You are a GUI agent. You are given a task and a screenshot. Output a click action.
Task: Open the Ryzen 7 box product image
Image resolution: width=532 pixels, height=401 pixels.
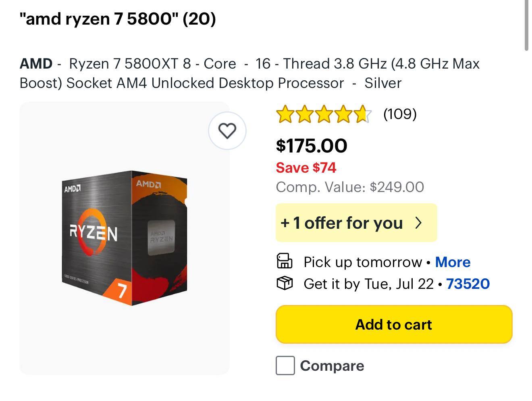click(125, 238)
